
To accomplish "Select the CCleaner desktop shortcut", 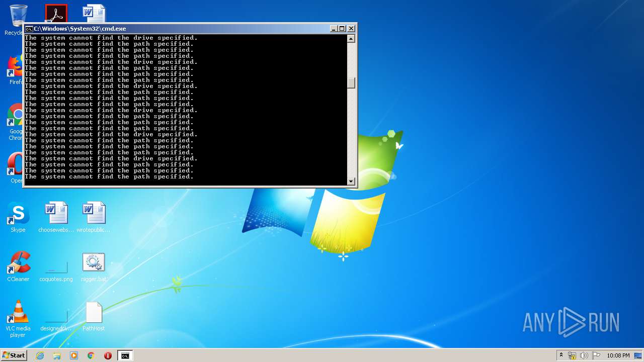I will (x=18, y=266).
